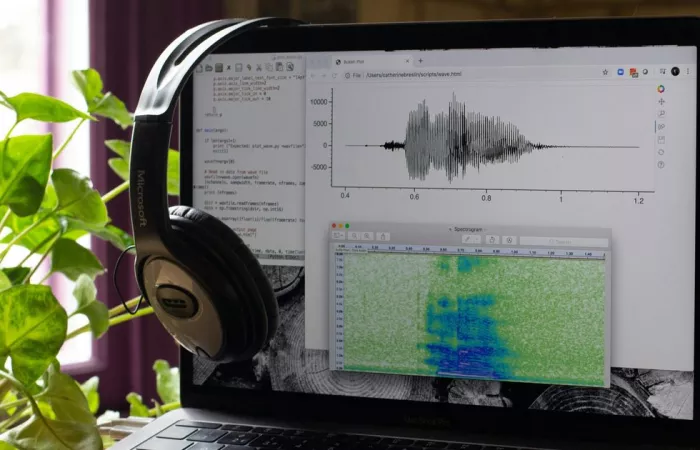Open the Help icon in plot toolbar
Image resolution: width=700 pixels, height=450 pixels.
click(x=661, y=165)
